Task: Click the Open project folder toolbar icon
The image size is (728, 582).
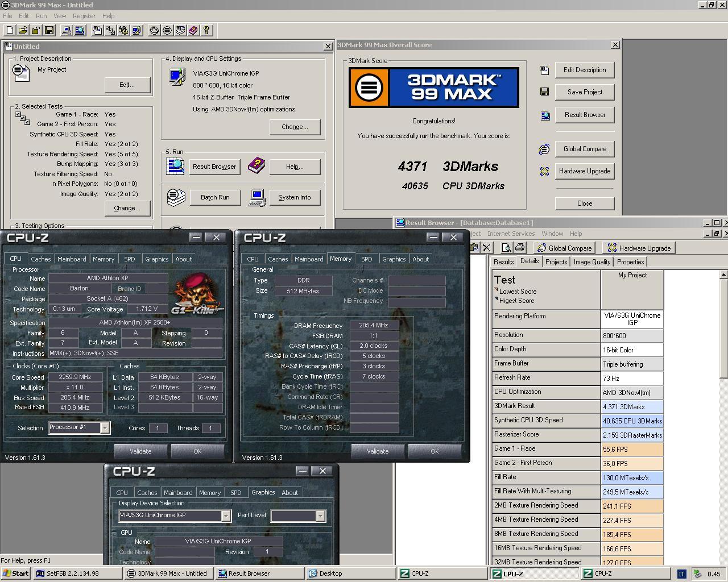Action: [x=23, y=30]
